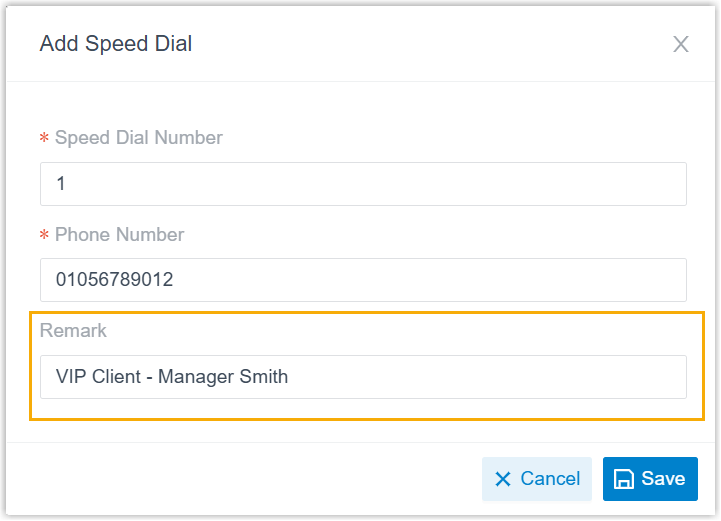Cancel adding the speed dial
The height and width of the screenshot is (521, 721).
537,479
